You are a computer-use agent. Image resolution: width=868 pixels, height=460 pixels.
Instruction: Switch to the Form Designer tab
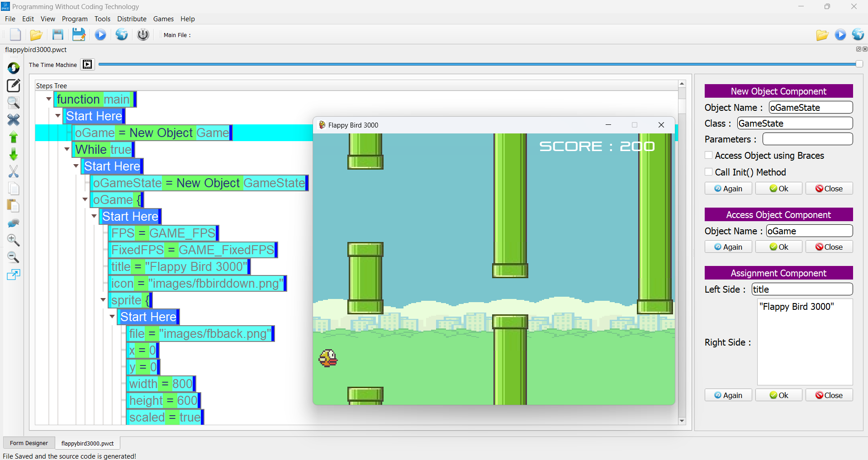point(28,443)
